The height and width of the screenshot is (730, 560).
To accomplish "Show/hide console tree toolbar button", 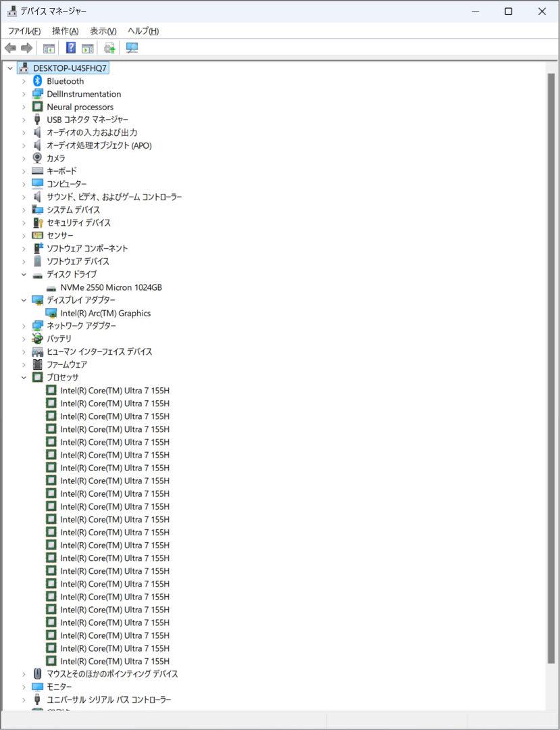I will tap(49, 48).
